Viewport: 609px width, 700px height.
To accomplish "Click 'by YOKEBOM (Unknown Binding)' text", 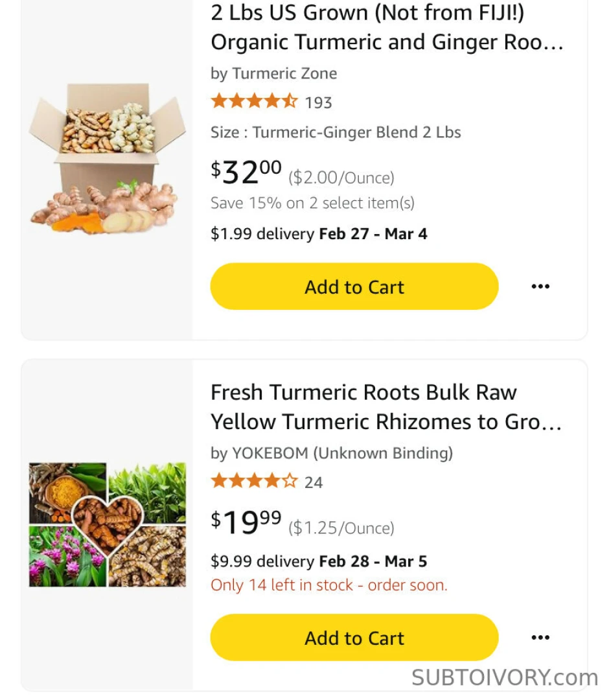I will 331,453.
